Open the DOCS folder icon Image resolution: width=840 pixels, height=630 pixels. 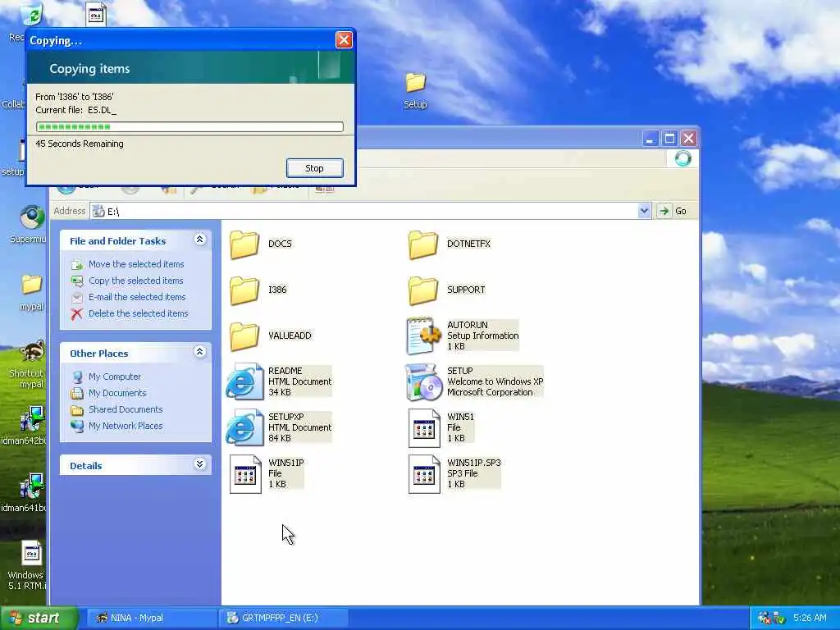[244, 244]
